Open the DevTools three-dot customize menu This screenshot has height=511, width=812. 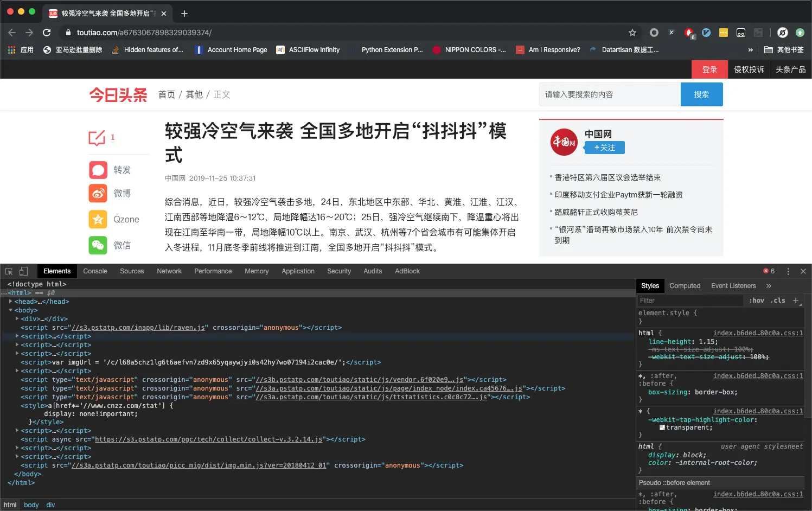coord(788,271)
